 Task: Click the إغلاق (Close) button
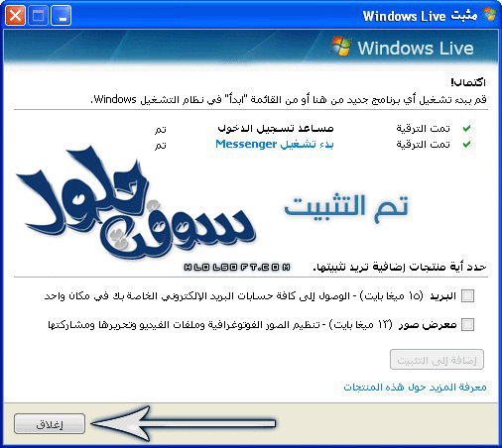[x=50, y=424]
